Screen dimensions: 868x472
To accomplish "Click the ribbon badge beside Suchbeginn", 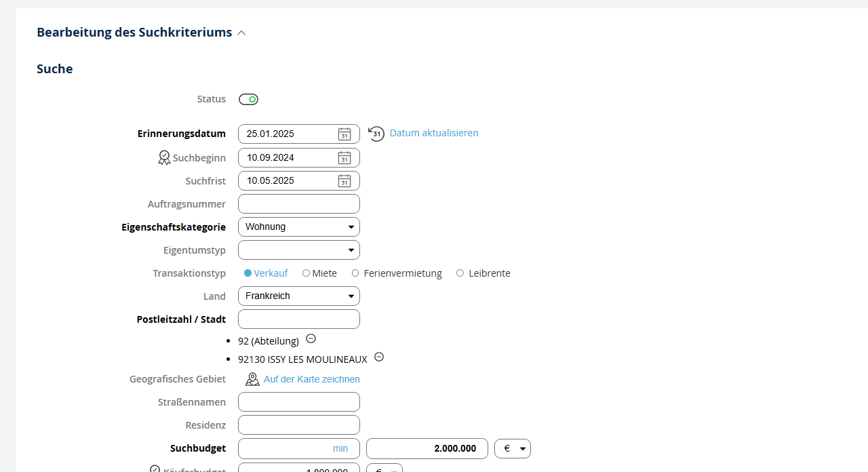I will (x=164, y=158).
